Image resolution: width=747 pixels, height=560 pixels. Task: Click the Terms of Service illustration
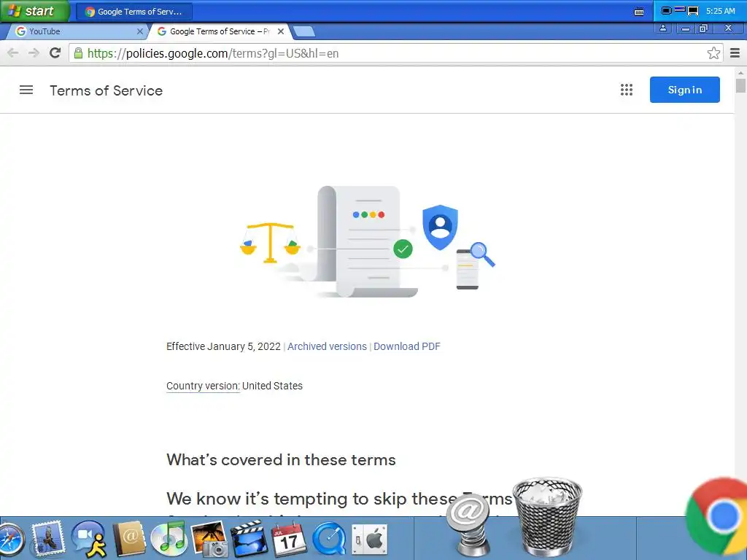(x=368, y=241)
